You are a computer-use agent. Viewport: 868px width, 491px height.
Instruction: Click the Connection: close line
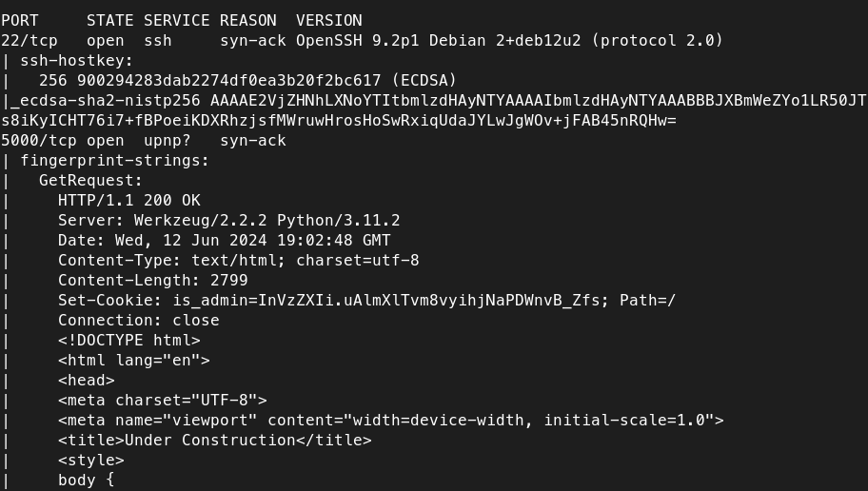(138, 320)
